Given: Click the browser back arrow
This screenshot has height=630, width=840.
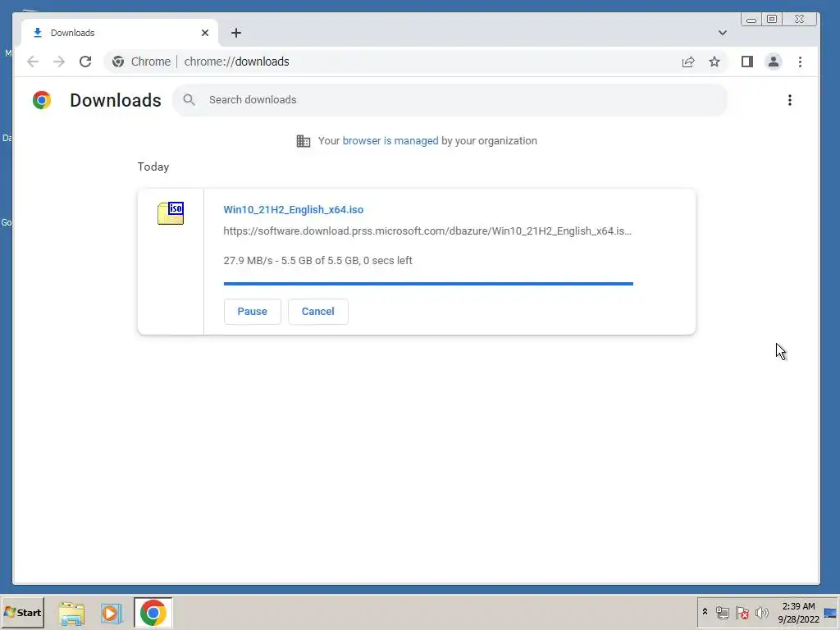Looking at the screenshot, I should [x=33, y=62].
